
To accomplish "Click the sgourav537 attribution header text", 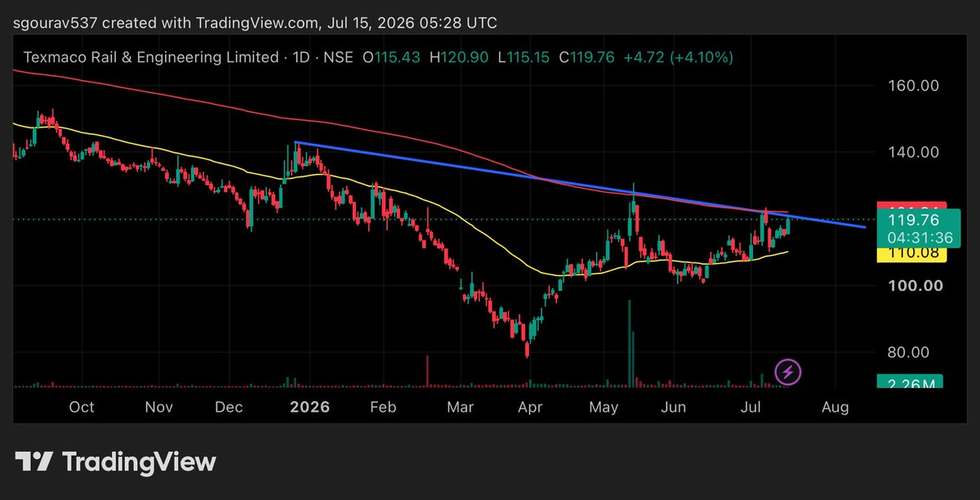I will tap(254, 23).
